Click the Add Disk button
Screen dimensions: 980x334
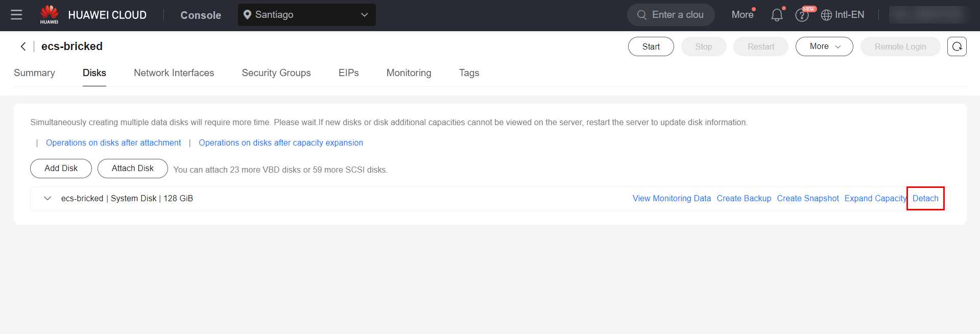coord(61,169)
